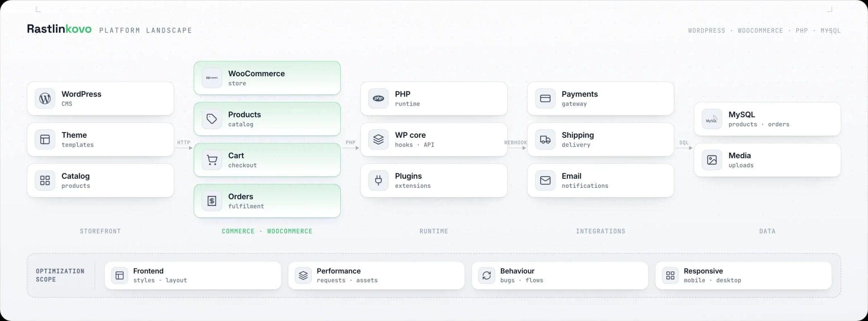Click the "INTEGRATIONS" column label
Image resolution: width=868 pixels, height=321 pixels.
(600, 231)
